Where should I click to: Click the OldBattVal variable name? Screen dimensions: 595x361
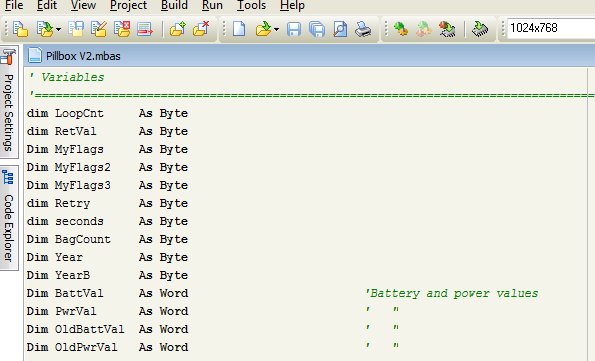click(90, 329)
